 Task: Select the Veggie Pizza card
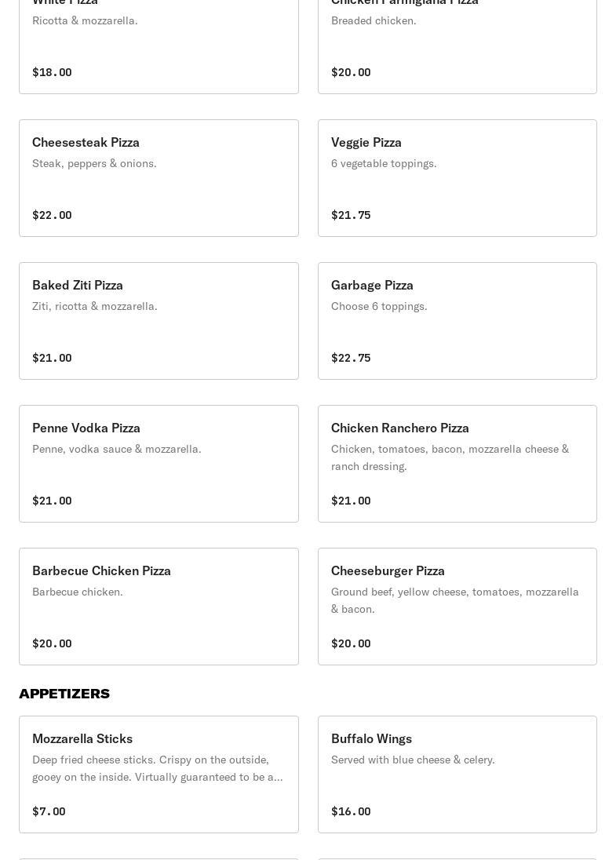coord(457,178)
